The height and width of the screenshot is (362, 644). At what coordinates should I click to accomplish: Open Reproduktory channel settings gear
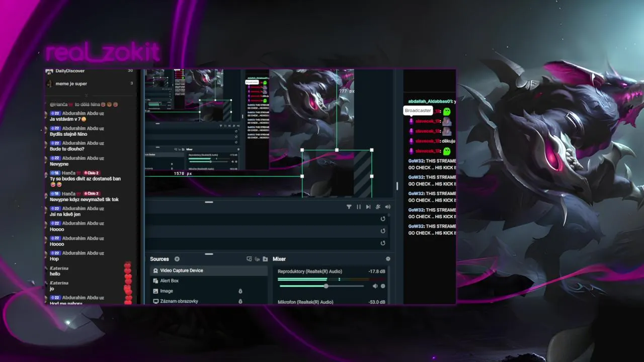(383, 286)
